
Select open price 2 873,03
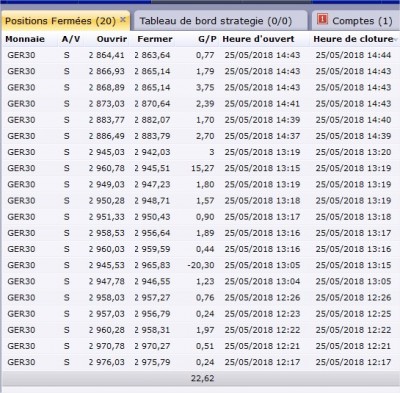[107, 104]
